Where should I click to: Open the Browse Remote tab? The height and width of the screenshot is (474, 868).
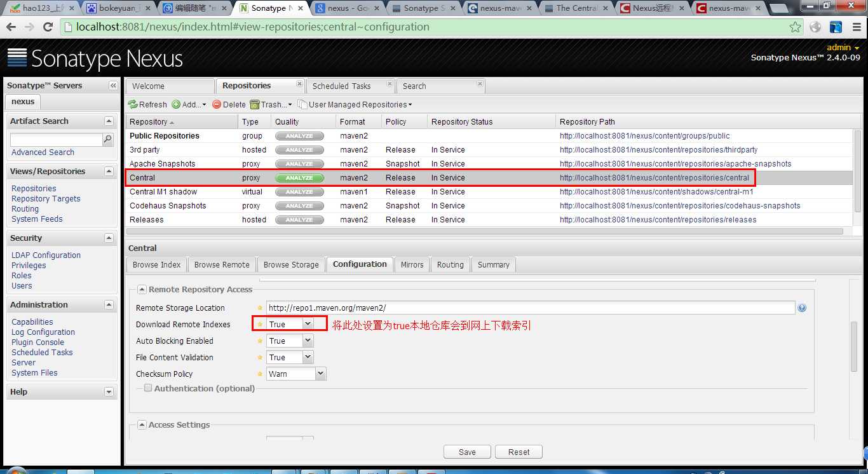[222, 264]
